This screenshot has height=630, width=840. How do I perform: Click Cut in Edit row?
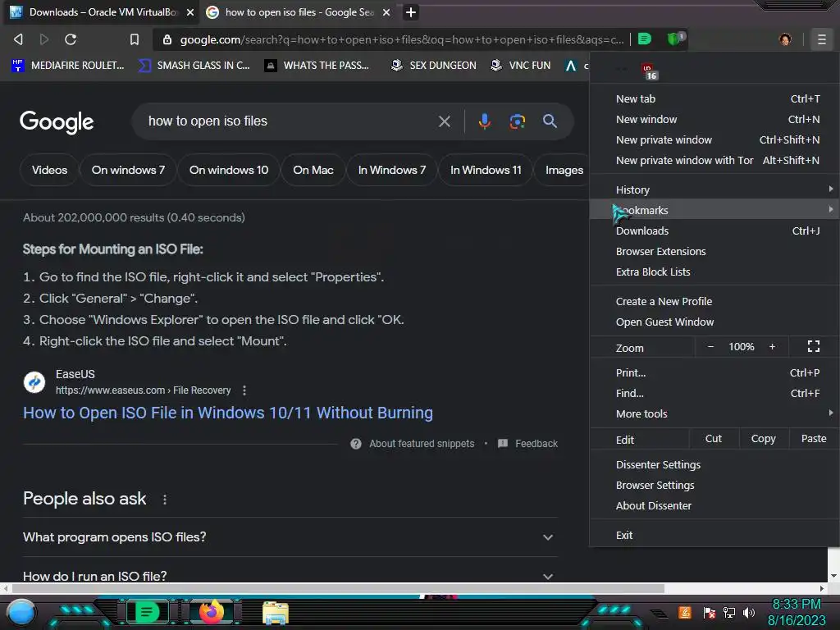click(713, 439)
